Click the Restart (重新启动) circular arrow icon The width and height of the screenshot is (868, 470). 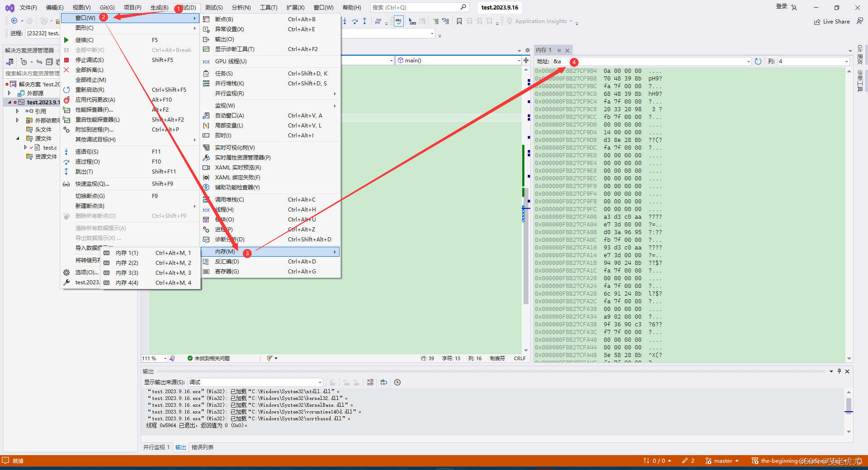[66, 90]
